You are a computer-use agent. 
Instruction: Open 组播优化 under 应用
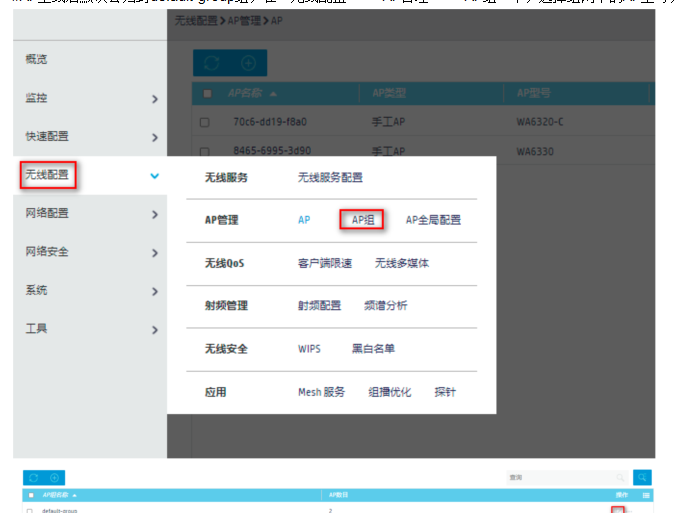point(389,392)
